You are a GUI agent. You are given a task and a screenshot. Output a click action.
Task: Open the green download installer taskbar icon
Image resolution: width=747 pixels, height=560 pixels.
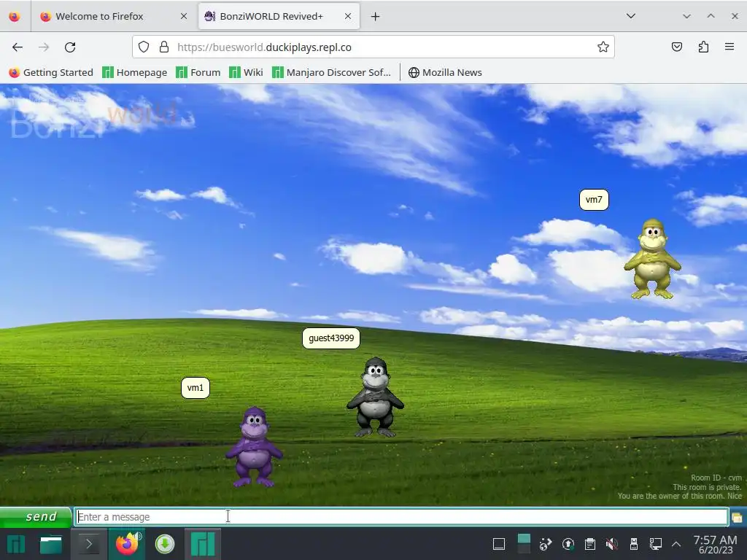click(165, 544)
